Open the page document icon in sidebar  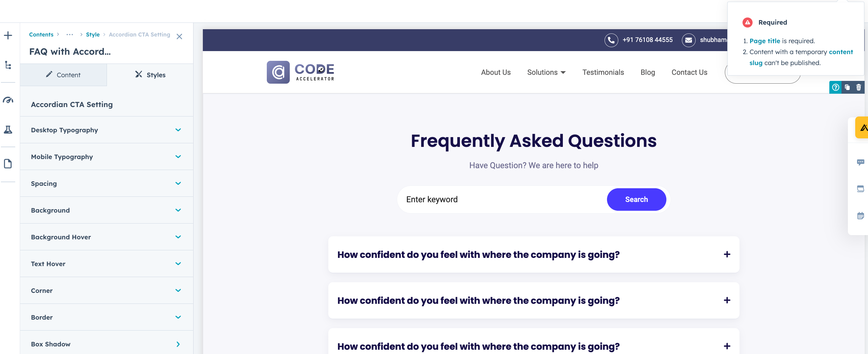8,164
